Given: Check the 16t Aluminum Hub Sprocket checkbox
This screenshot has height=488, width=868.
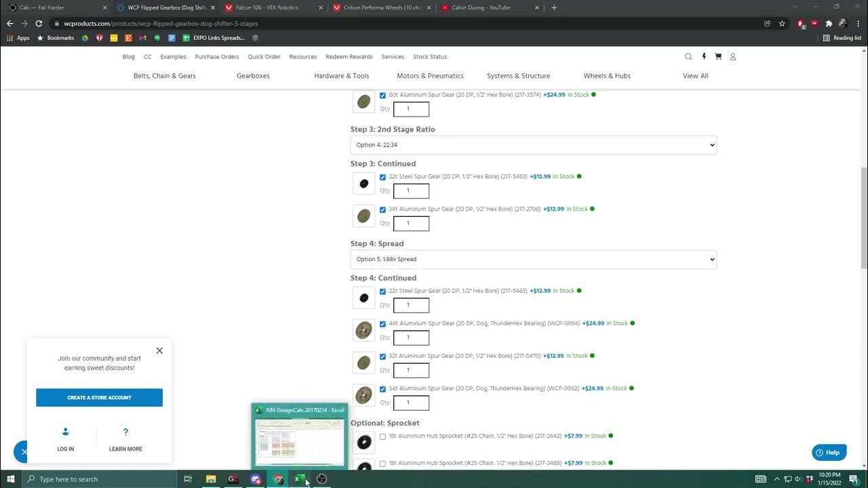Looking at the screenshot, I should point(382,436).
